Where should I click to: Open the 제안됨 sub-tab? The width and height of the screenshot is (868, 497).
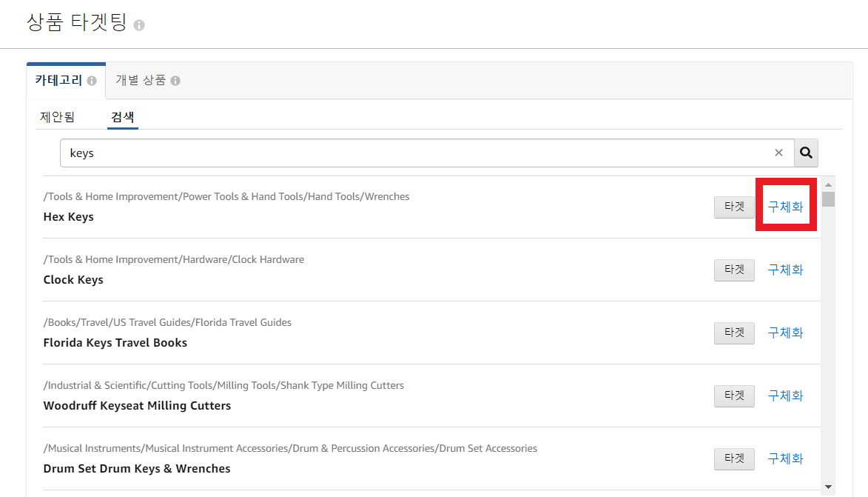(x=57, y=117)
